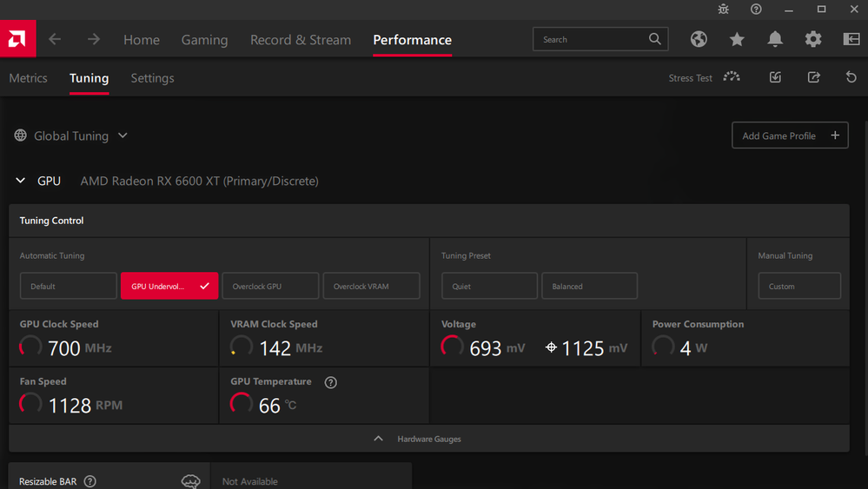Collapse the GPU section chevron

[x=21, y=181]
